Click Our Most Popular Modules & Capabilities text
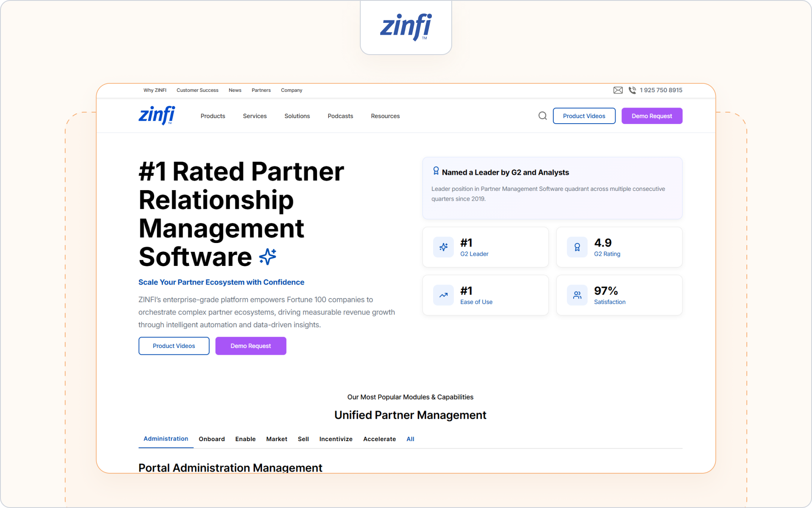The image size is (812, 508). pyautogui.click(x=410, y=397)
